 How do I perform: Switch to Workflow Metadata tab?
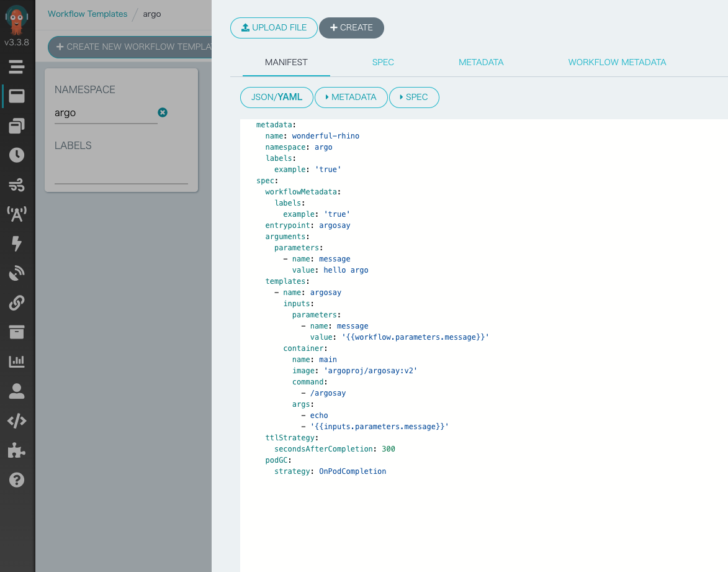click(617, 62)
